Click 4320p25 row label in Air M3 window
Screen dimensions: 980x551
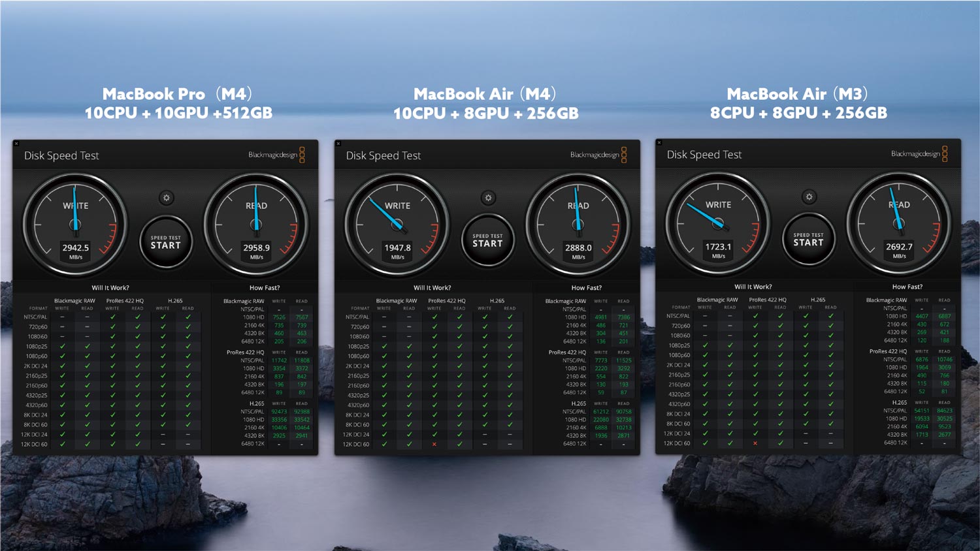tap(679, 394)
